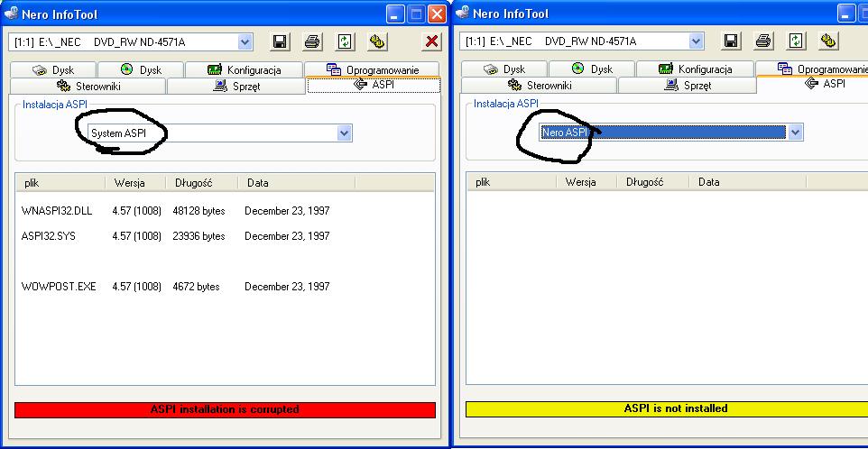Click the red X exit icon in left toolbar
868x449 pixels.
[432, 41]
